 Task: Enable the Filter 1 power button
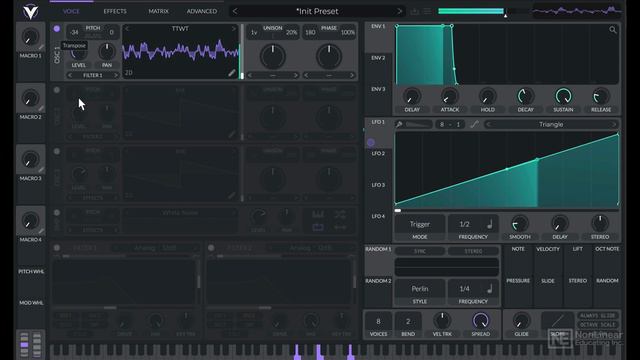click(57, 248)
